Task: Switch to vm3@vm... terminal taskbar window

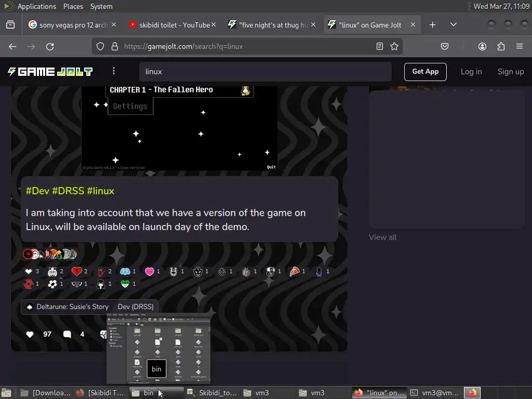Action: (x=435, y=393)
